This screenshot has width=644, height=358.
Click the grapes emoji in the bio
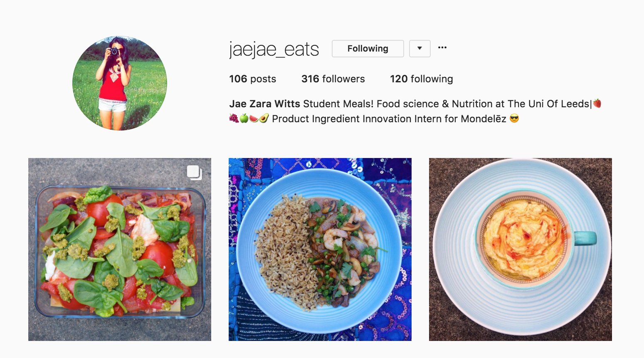pos(234,119)
